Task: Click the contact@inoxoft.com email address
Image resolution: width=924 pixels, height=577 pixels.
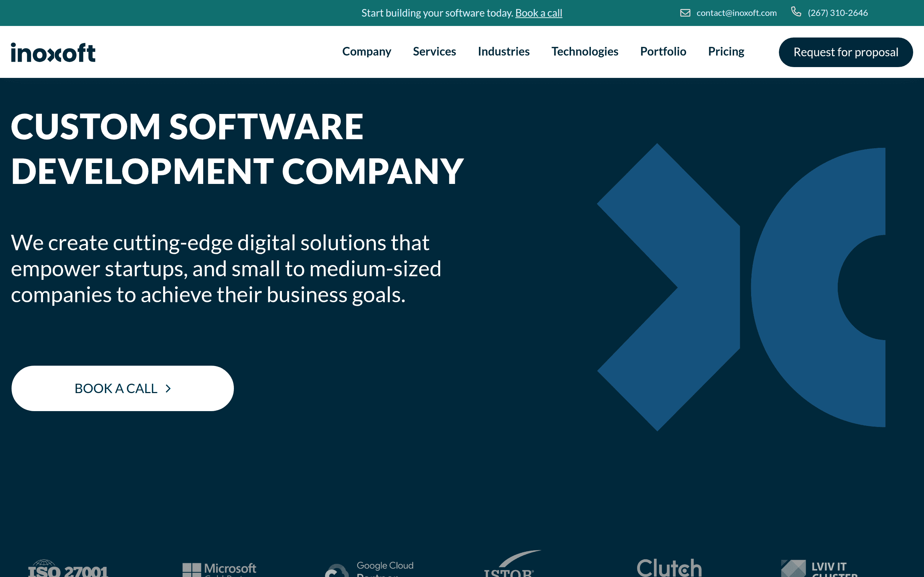Action: click(x=736, y=13)
